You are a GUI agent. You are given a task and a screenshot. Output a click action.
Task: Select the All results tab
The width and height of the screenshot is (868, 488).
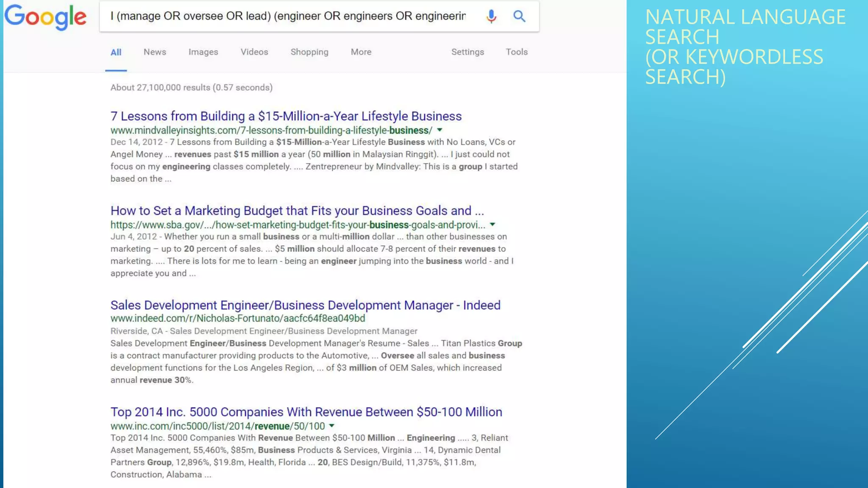tap(116, 52)
